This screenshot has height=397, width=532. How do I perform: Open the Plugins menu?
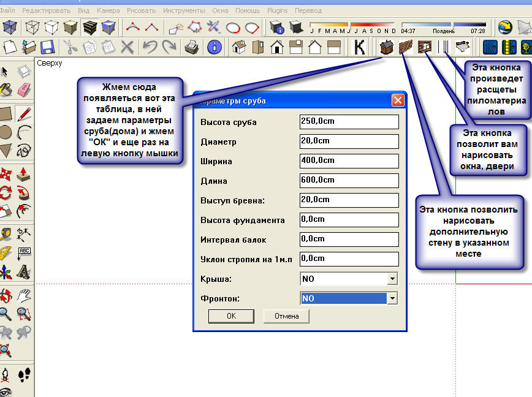(x=277, y=11)
